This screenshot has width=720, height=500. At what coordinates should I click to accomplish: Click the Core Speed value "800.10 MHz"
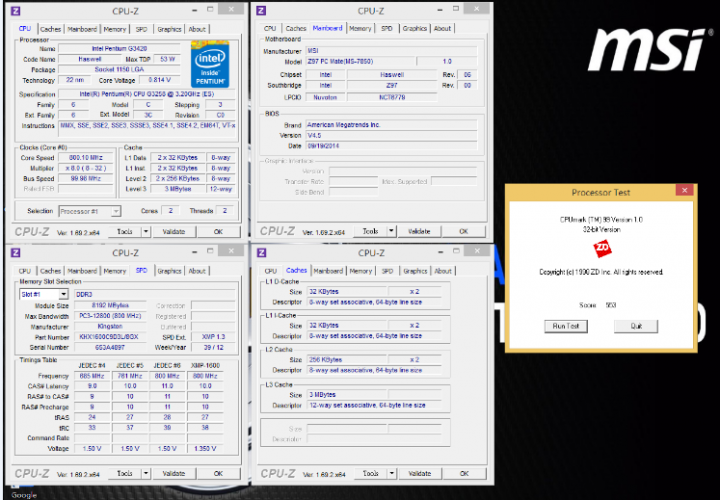click(86, 157)
